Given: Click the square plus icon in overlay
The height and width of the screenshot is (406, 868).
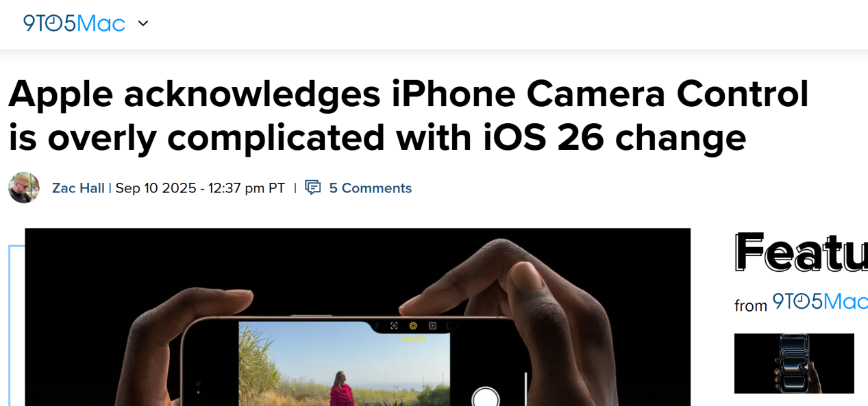Looking at the screenshot, I should (x=432, y=326).
